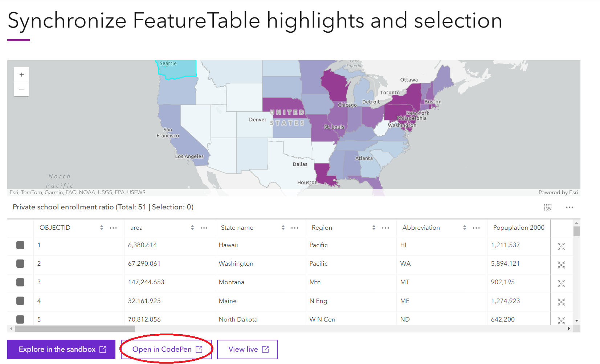Open the sample in CodePen

166,349
